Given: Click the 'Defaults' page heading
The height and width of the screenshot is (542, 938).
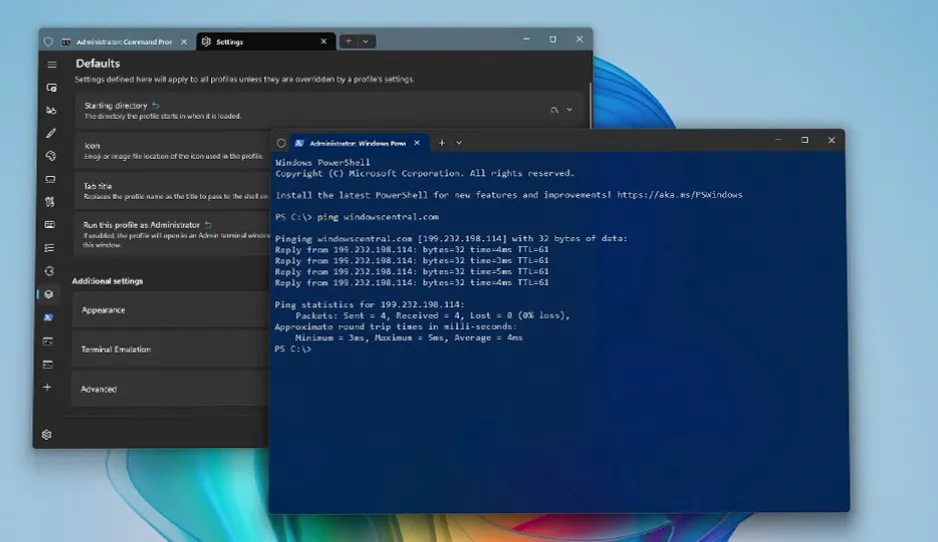Looking at the screenshot, I should 98,63.
